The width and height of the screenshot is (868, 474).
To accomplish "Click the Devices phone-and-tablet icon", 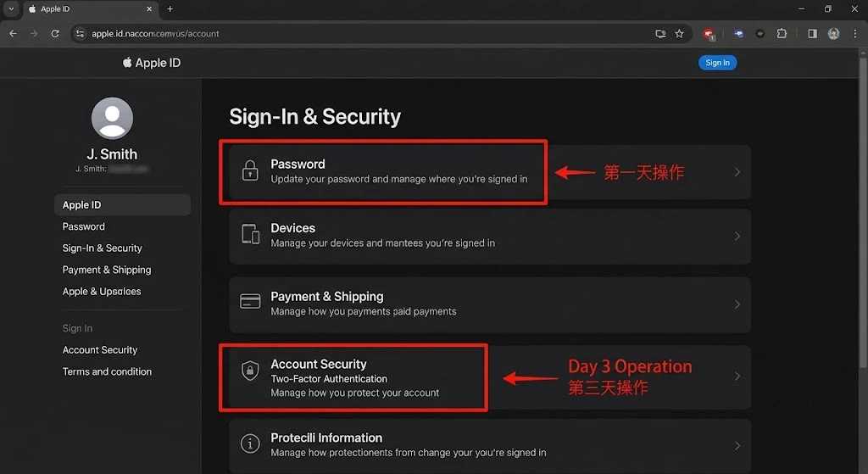I will click(250, 234).
